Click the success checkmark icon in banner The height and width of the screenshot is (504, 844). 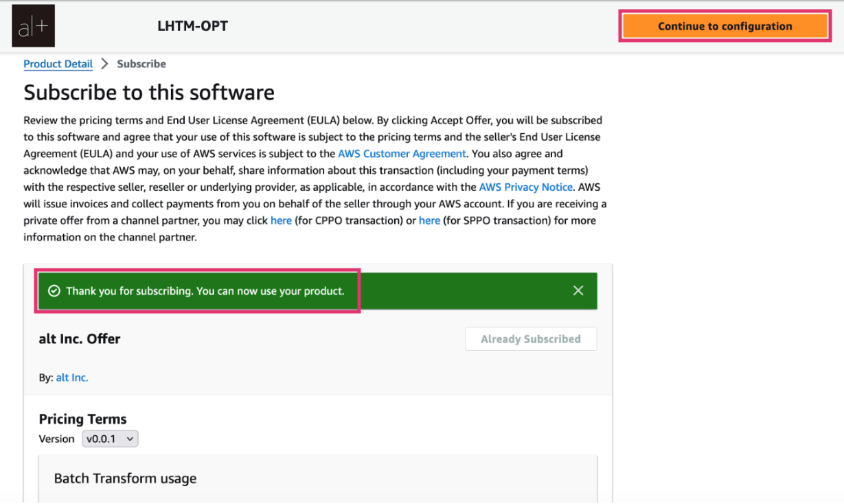[x=54, y=291]
